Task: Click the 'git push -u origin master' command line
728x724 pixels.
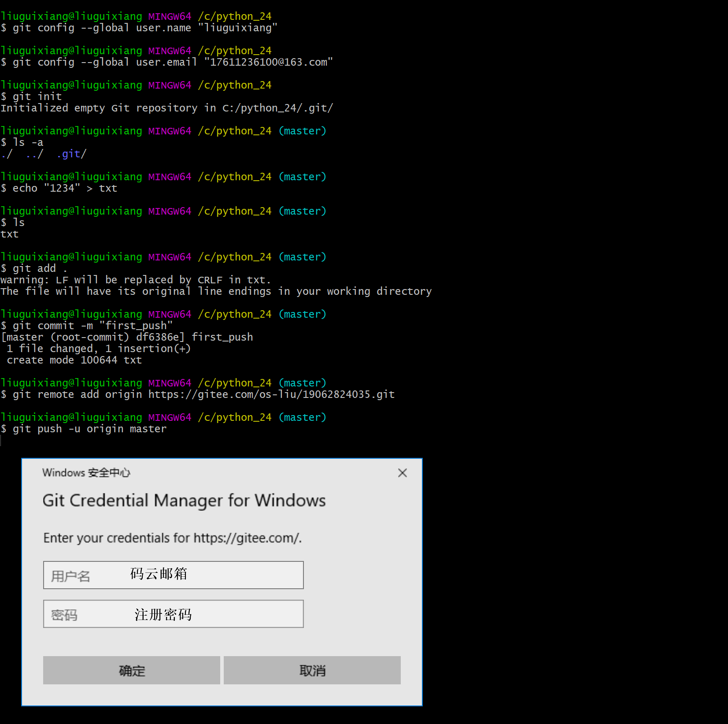Action: point(84,429)
